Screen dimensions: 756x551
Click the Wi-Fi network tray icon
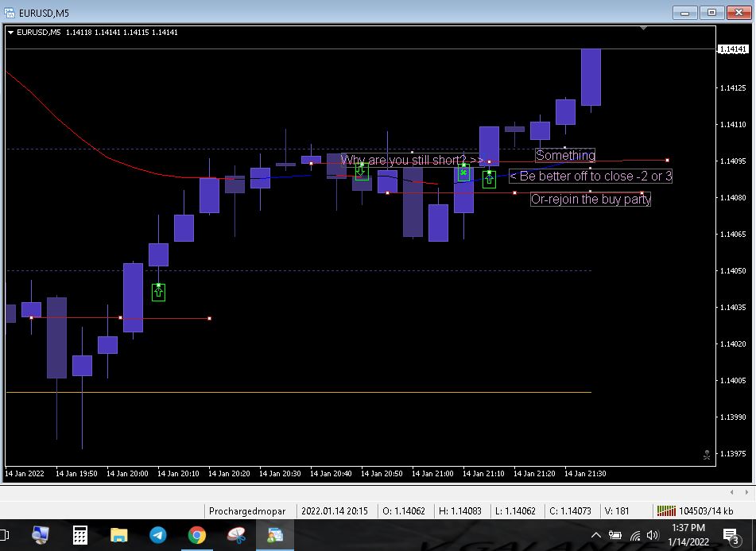click(x=635, y=535)
